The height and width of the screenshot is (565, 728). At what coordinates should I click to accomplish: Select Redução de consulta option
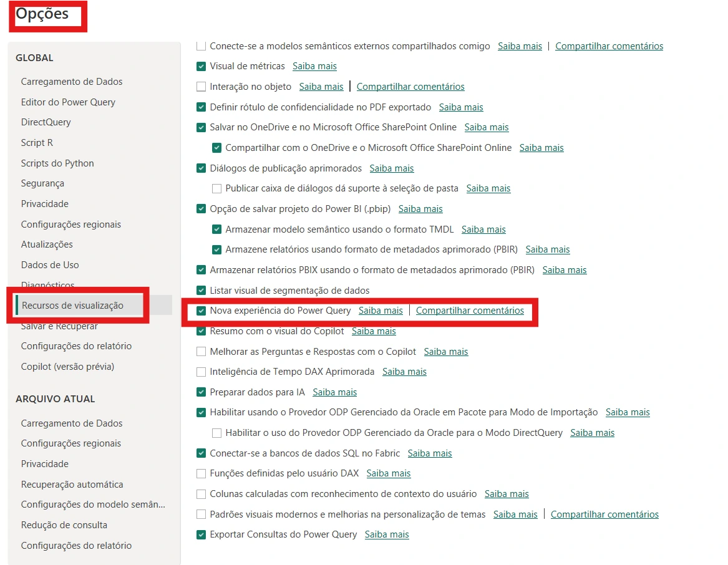pos(64,525)
